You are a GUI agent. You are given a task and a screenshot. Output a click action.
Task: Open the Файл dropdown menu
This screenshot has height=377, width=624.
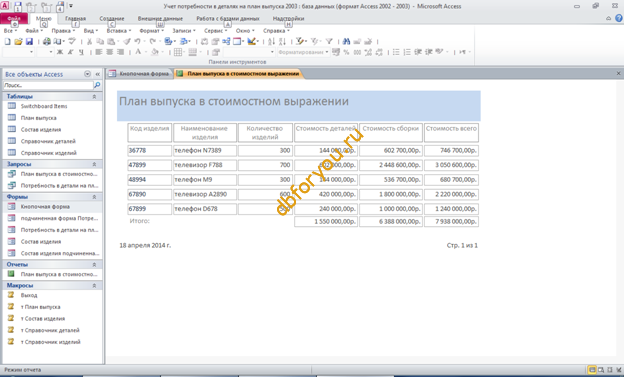(34, 31)
